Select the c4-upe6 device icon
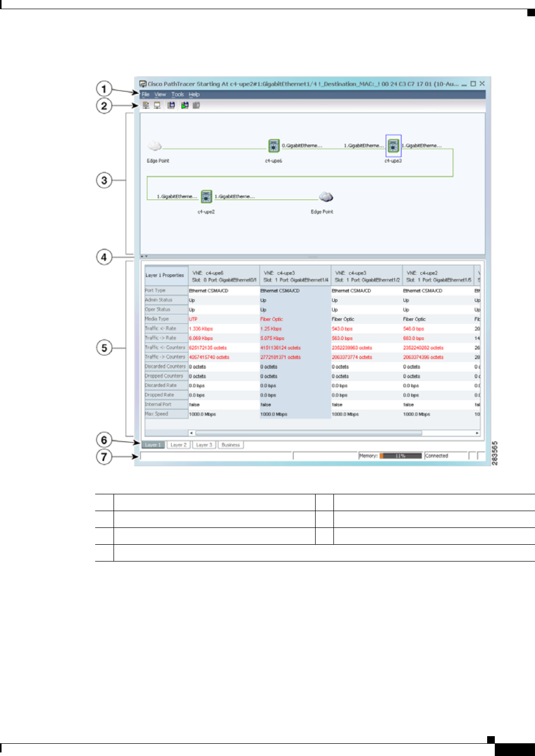535x756 pixels. tap(274, 146)
